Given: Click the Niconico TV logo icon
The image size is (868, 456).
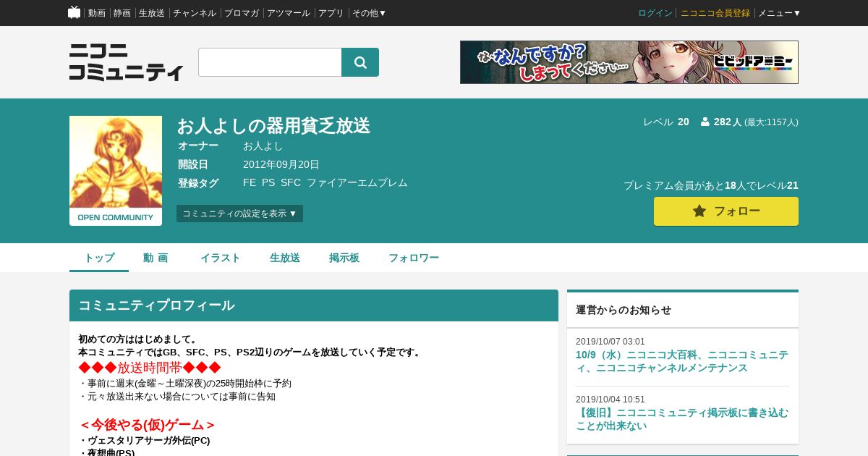Looking at the screenshot, I should [74, 12].
